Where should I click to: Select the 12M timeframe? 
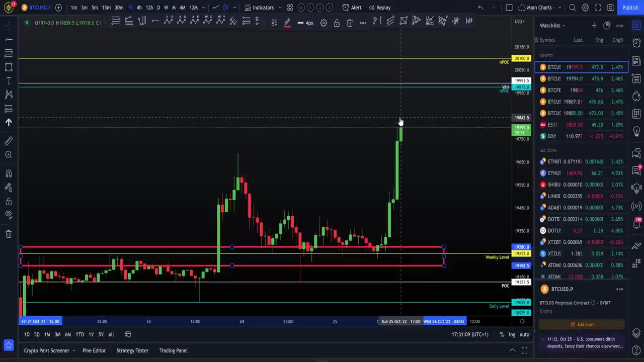pyautogui.click(x=194, y=8)
